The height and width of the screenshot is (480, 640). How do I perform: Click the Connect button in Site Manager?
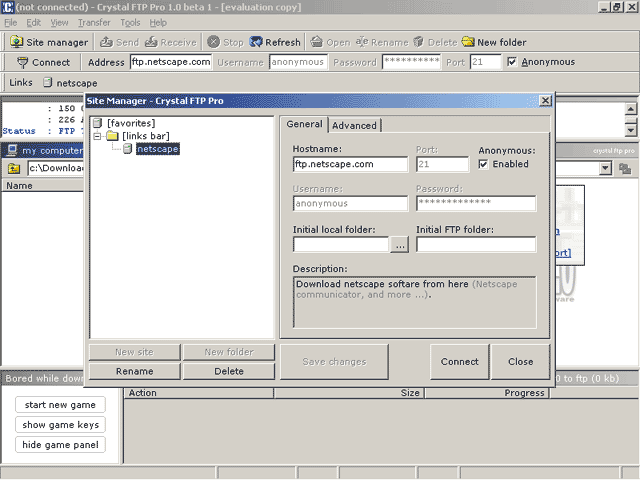(x=460, y=362)
